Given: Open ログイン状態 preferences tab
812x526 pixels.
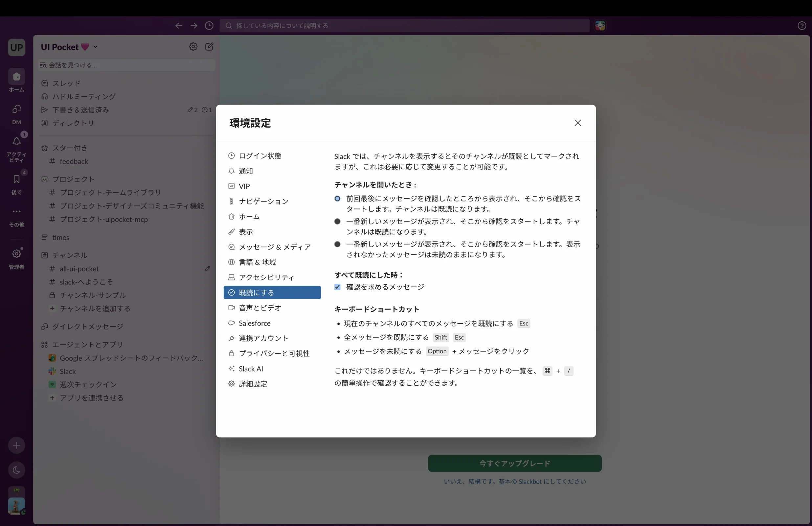Looking at the screenshot, I should pos(272,156).
